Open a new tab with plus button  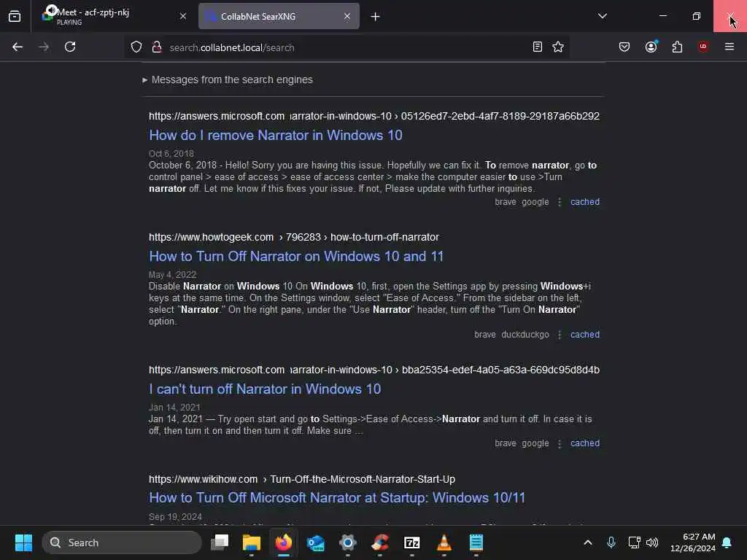[376, 16]
